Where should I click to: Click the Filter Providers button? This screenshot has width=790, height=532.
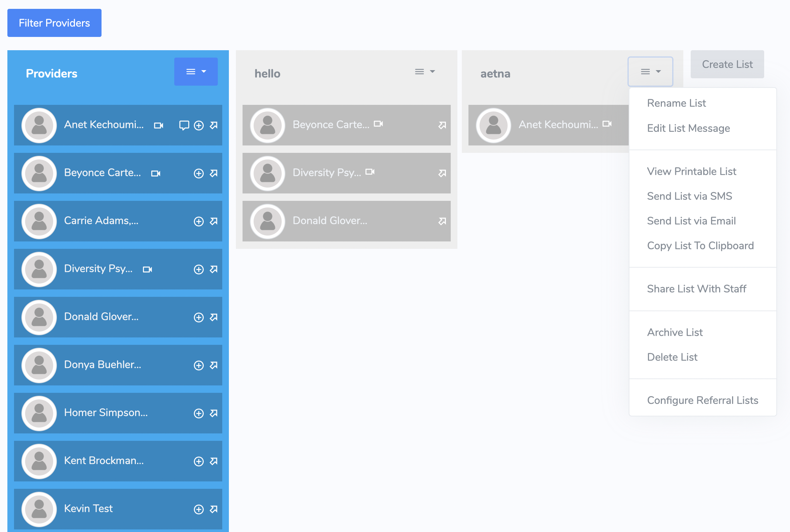tap(54, 23)
